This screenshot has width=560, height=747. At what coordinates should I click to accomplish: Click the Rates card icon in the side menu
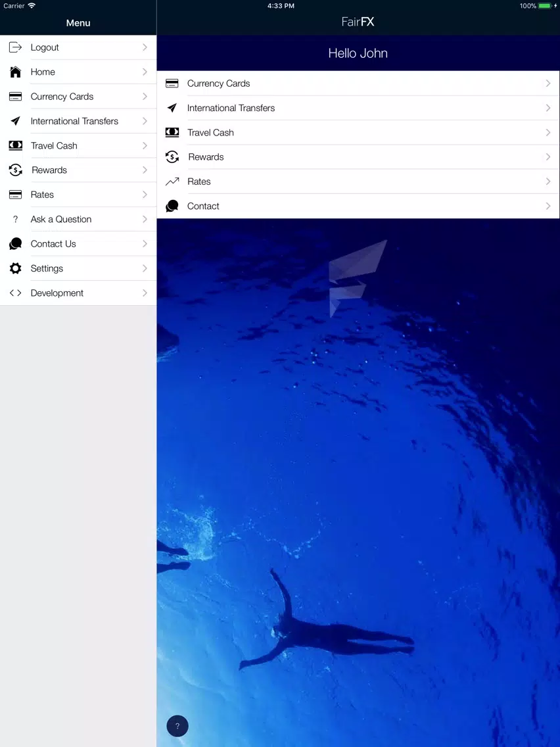tap(15, 195)
